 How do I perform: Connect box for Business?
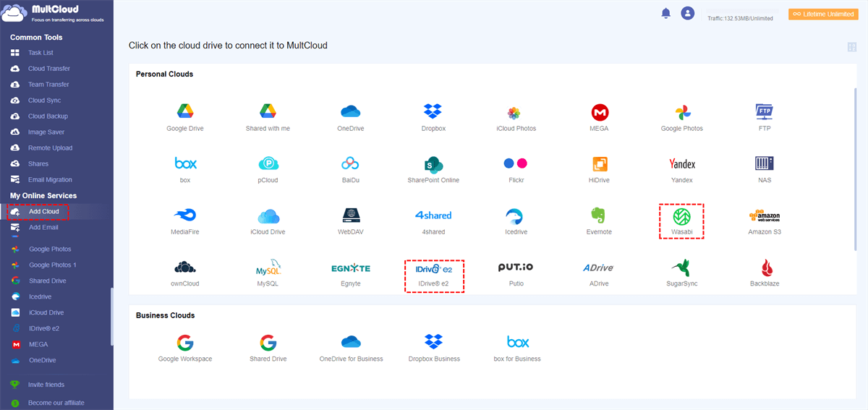(x=517, y=349)
